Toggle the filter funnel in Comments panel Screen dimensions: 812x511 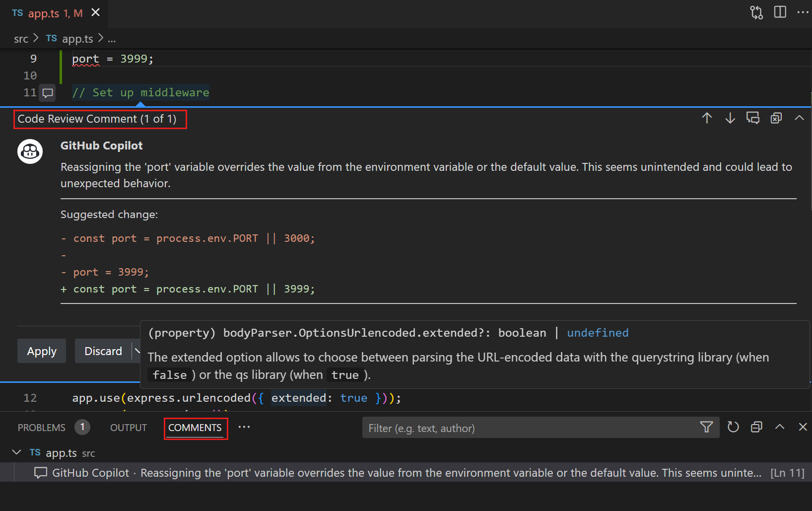(706, 427)
